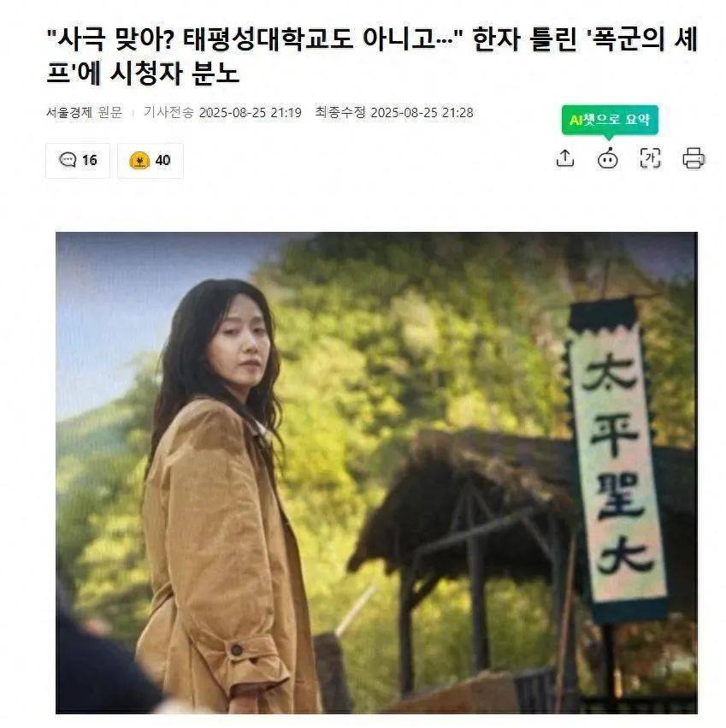This screenshot has width=726, height=728.
Task: Open the share icon
Action: tap(565, 158)
